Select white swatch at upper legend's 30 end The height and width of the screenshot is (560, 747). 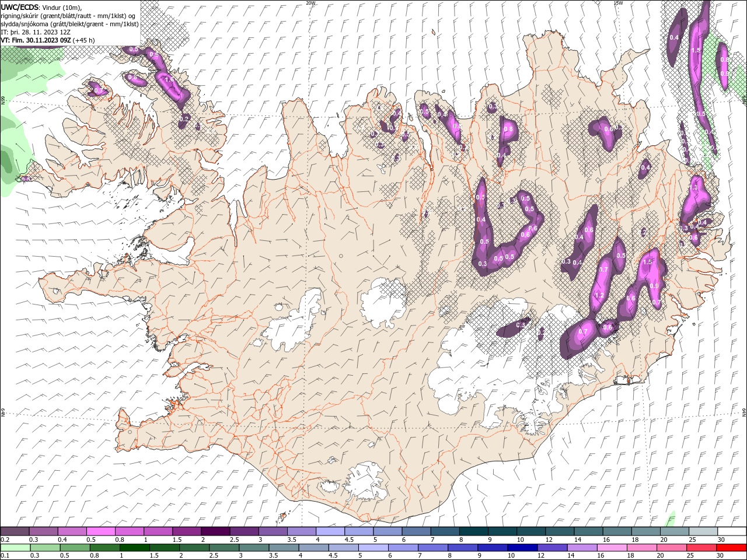click(732, 531)
